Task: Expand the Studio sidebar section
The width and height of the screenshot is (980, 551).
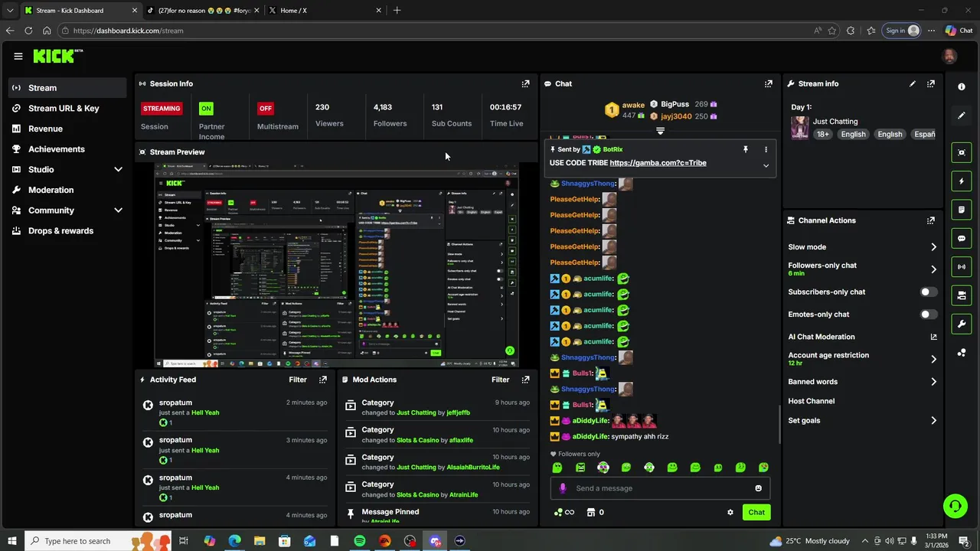Action: (x=118, y=169)
